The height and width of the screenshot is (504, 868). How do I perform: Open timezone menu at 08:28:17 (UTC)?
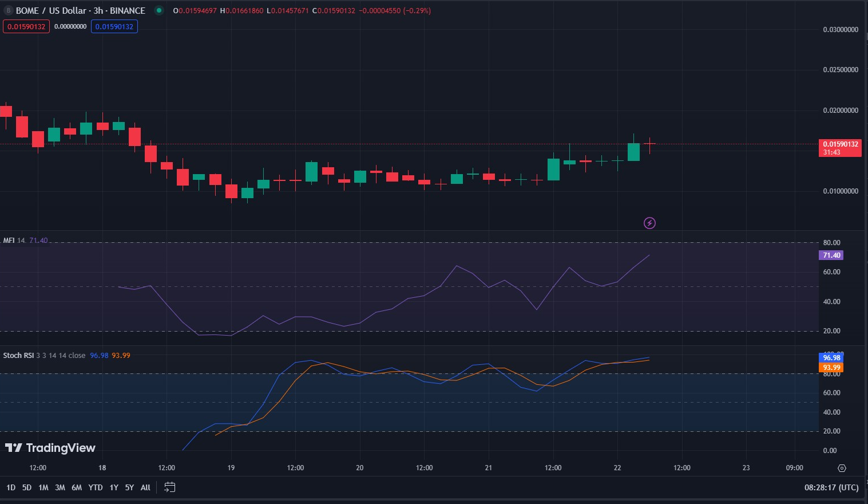point(831,487)
